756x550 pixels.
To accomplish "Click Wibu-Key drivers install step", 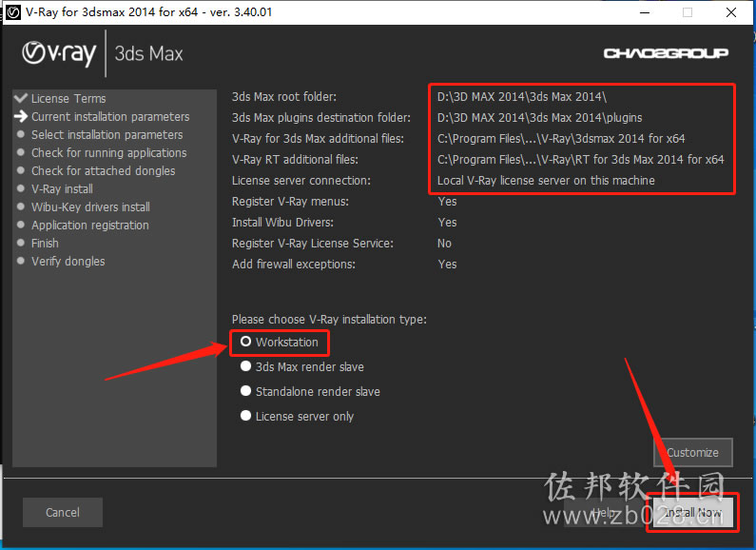I will (x=90, y=207).
